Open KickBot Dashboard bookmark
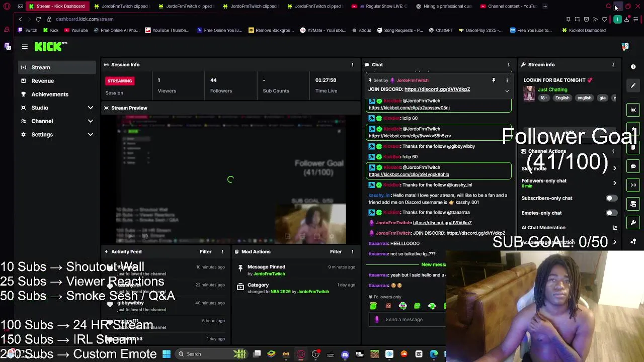Screen dimensions: 644x362 click(x=584, y=30)
